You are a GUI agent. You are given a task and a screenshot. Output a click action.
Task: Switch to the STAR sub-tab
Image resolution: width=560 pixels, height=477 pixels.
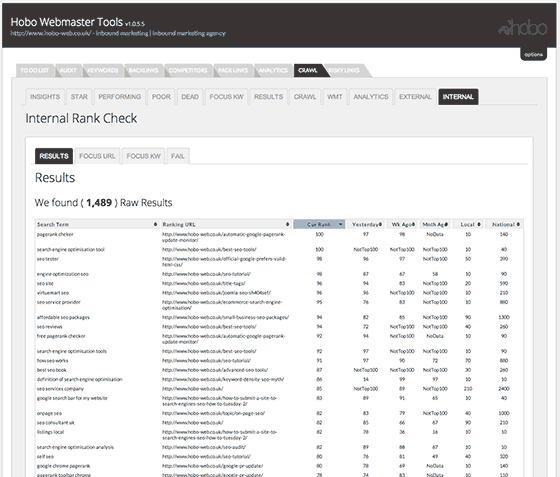coord(79,97)
